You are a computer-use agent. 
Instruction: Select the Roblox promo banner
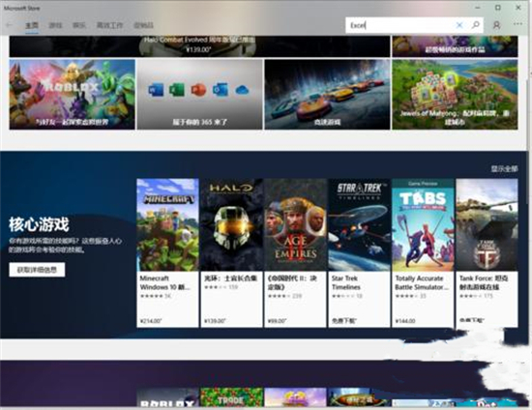point(72,94)
